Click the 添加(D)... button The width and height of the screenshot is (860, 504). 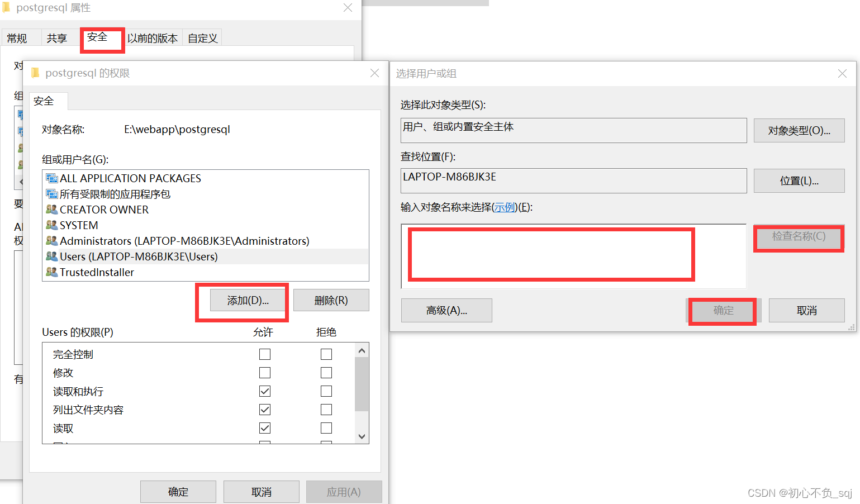[248, 301]
